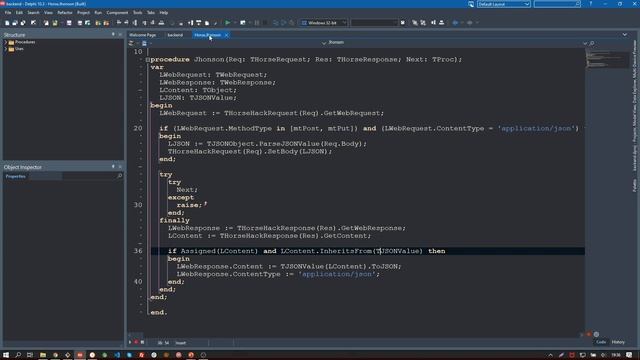This screenshot has width=640, height=360.
Task: Open File Explorer from the taskbar
Action: pos(42,355)
